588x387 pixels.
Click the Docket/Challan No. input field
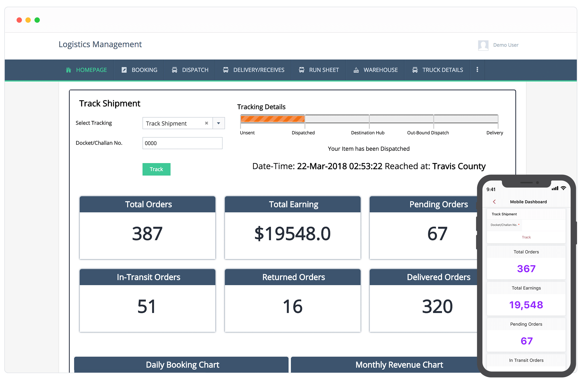coord(182,143)
